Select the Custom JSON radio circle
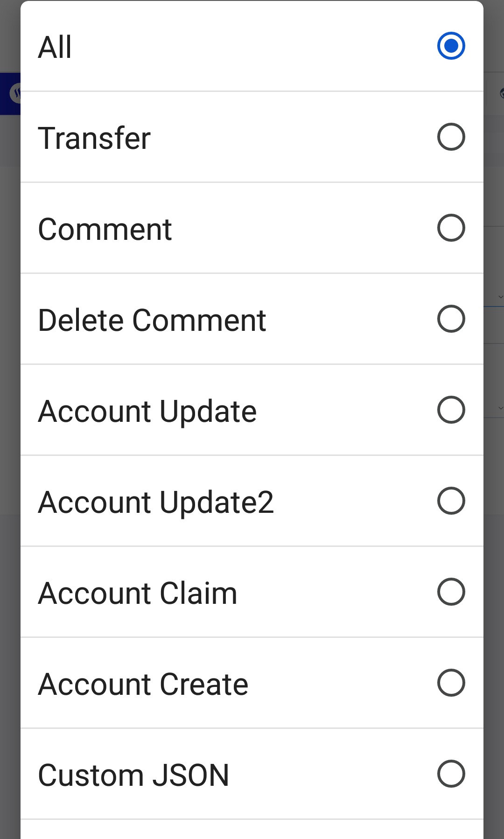Image resolution: width=504 pixels, height=839 pixels. 451,774
